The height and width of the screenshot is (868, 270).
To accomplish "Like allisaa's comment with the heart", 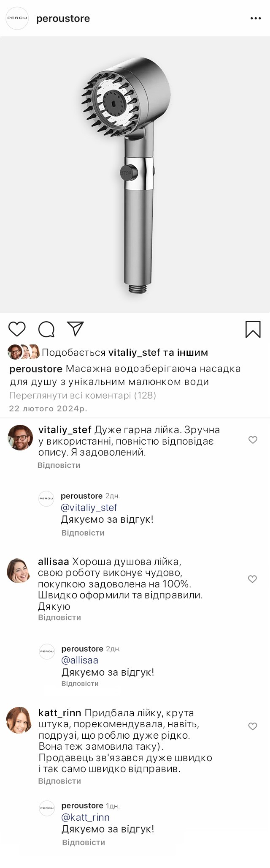I will (252, 579).
